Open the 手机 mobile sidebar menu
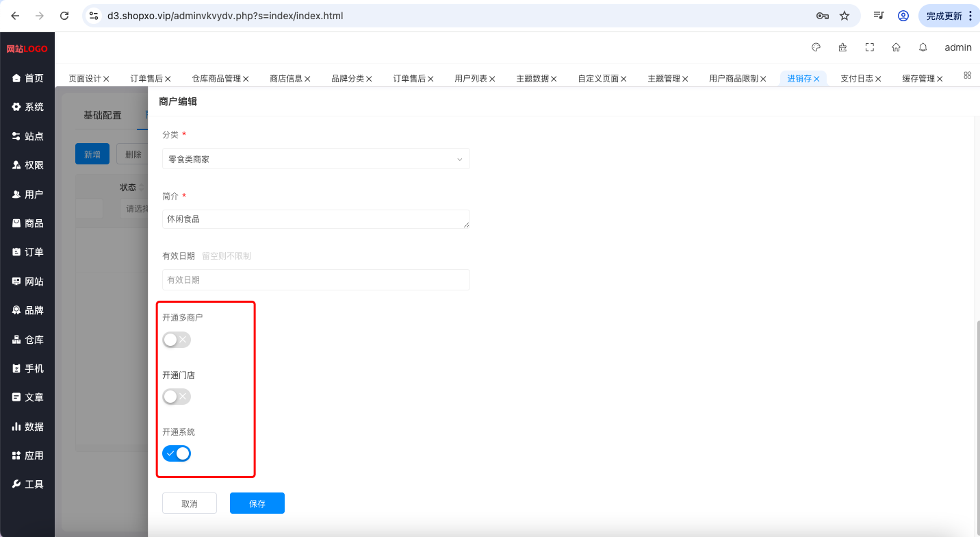 [x=27, y=369]
